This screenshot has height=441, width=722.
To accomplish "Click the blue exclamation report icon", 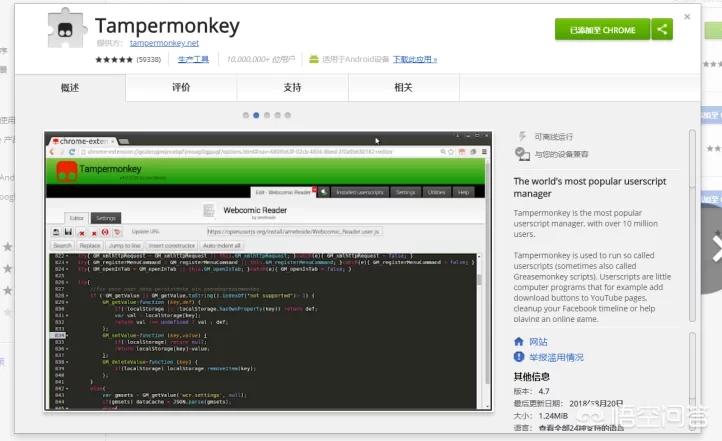I will point(519,357).
